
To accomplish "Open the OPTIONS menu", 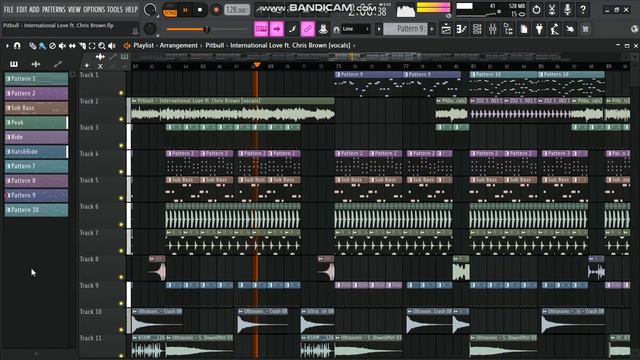I will pyautogui.click(x=94, y=9).
